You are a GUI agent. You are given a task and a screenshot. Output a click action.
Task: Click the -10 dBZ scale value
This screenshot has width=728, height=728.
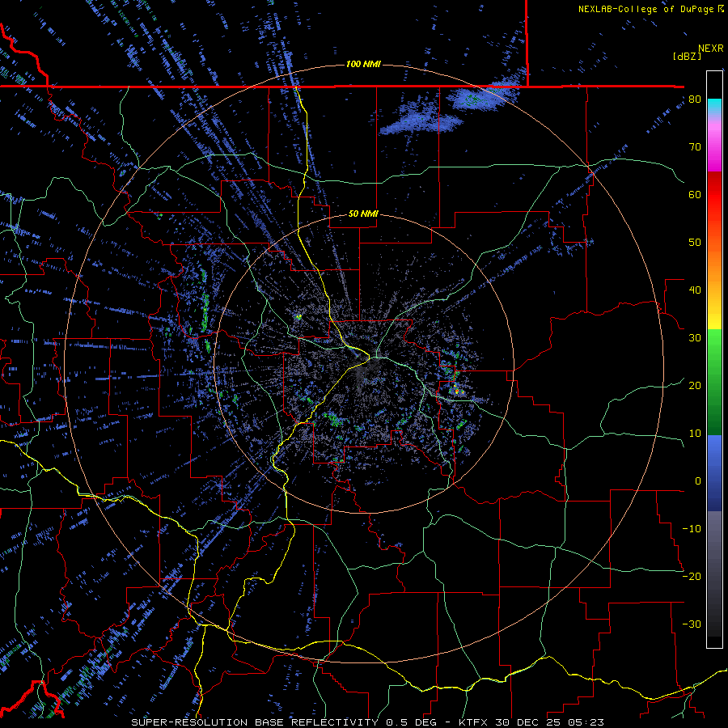692,529
